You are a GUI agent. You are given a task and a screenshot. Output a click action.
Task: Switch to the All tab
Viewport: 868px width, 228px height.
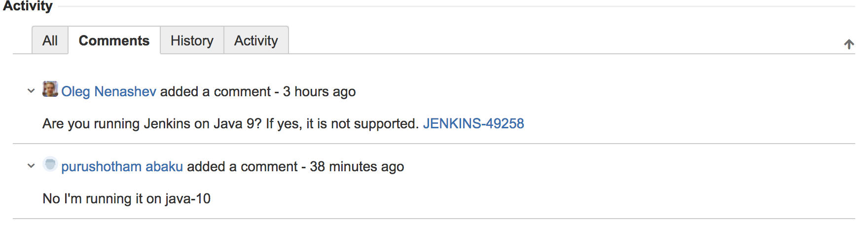click(50, 40)
